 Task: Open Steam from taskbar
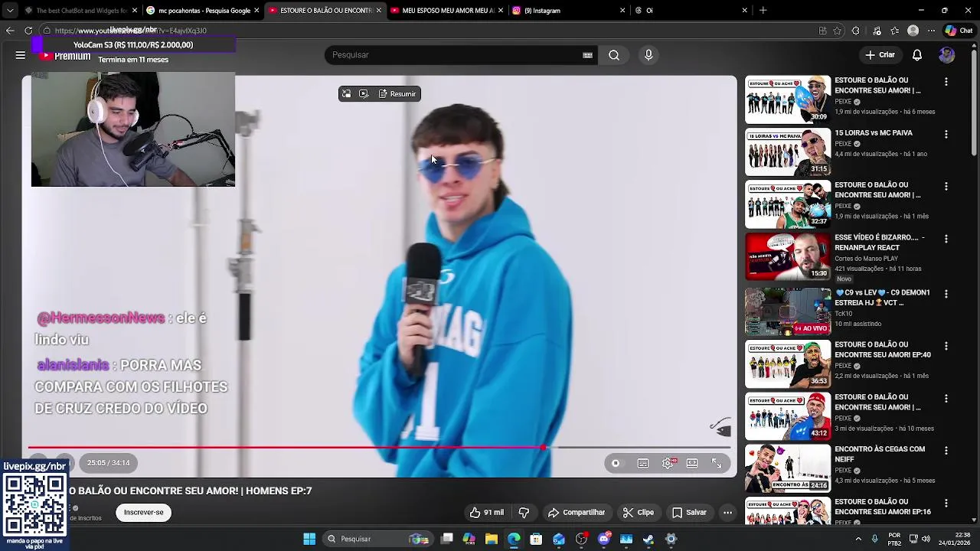click(x=648, y=539)
